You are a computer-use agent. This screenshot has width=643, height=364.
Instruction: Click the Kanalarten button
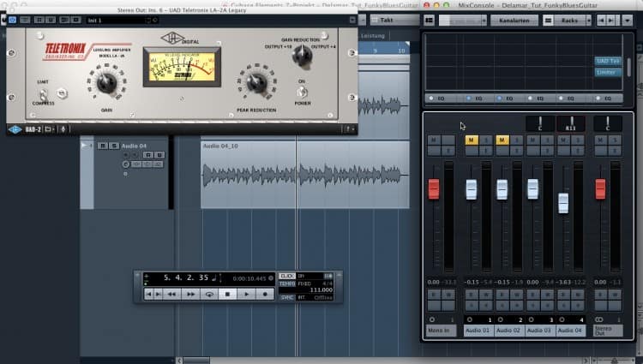point(512,20)
